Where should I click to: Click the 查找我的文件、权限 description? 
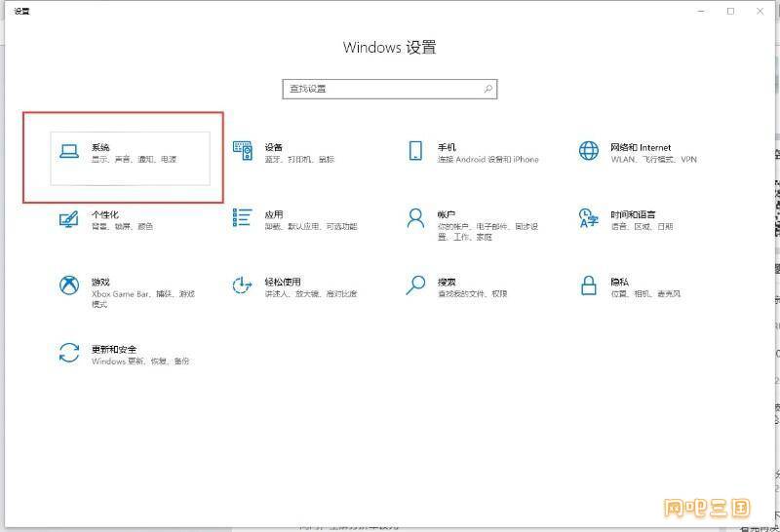[x=472, y=294]
